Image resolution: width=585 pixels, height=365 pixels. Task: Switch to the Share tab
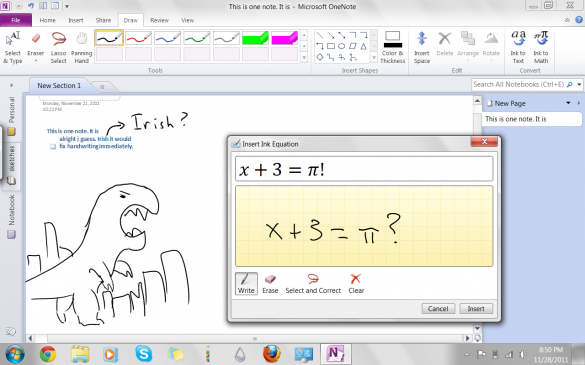point(103,20)
